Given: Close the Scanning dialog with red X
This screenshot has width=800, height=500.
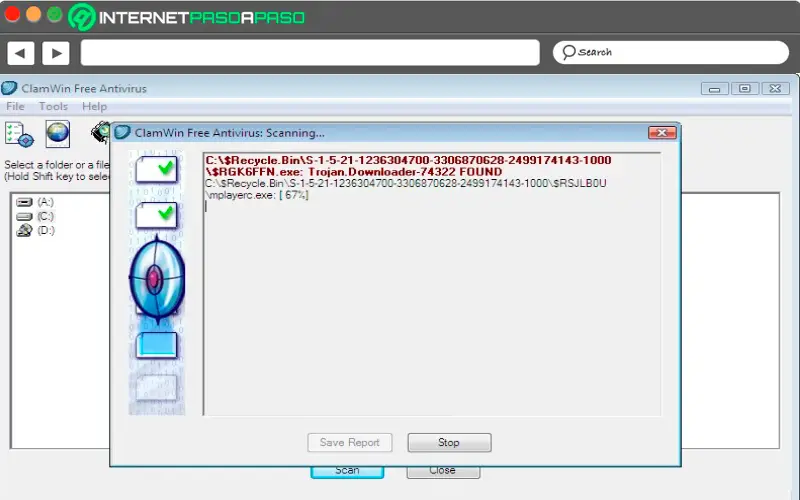Looking at the screenshot, I should coord(662,133).
